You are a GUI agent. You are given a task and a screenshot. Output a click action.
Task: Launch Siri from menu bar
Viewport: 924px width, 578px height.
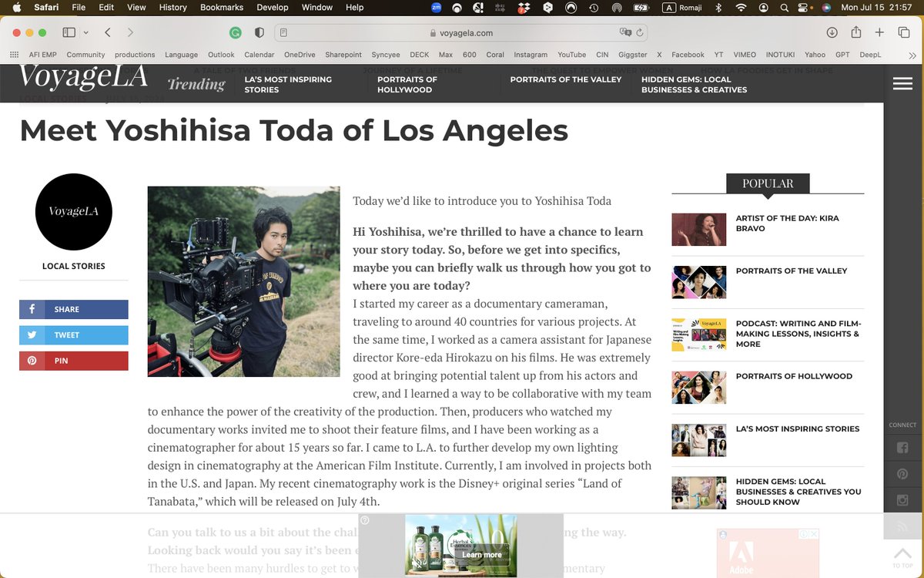pyautogui.click(x=826, y=8)
